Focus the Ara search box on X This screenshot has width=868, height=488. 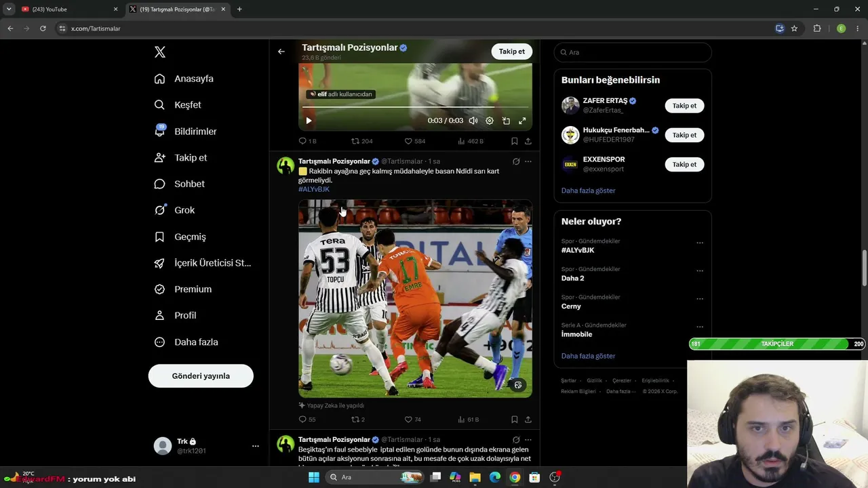coord(633,52)
